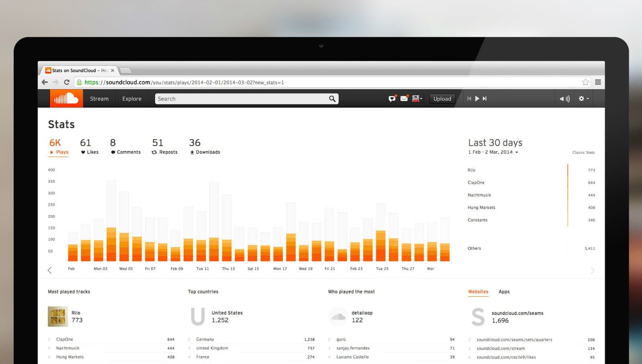642x364 pixels.
Task: Open the Classic Stats link
Action: [583, 152]
